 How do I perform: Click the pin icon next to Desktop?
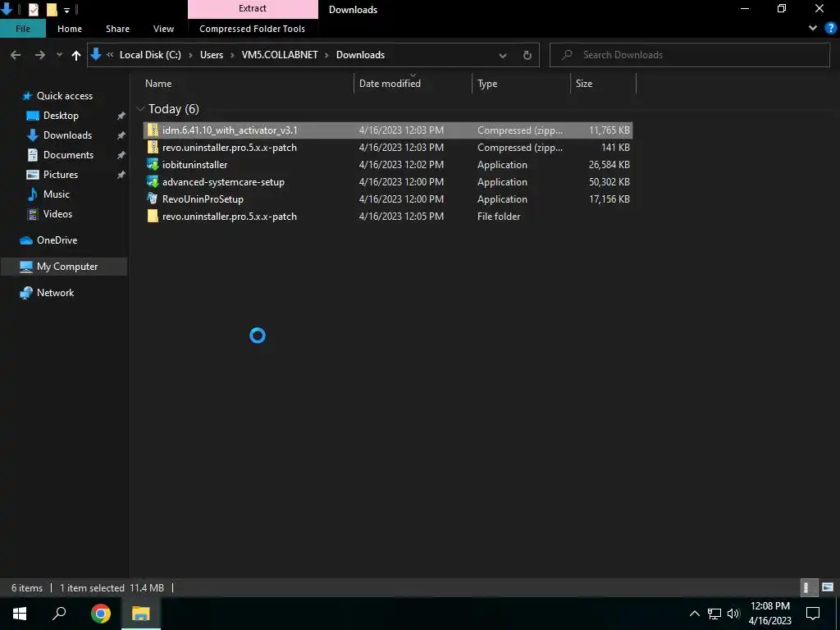(121, 116)
